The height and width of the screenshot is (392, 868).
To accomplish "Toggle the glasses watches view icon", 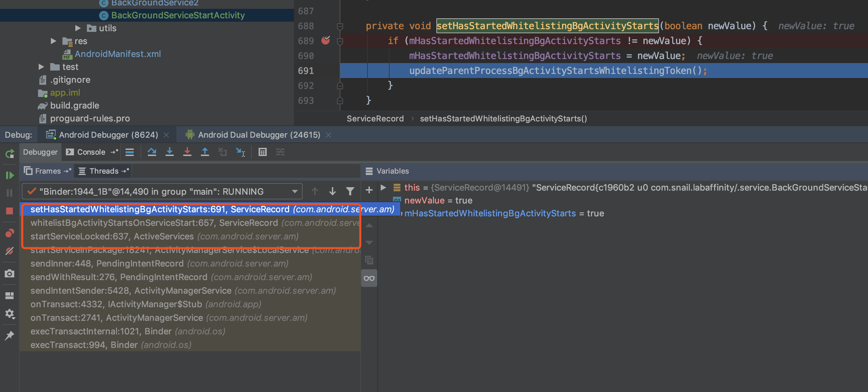I will (369, 278).
